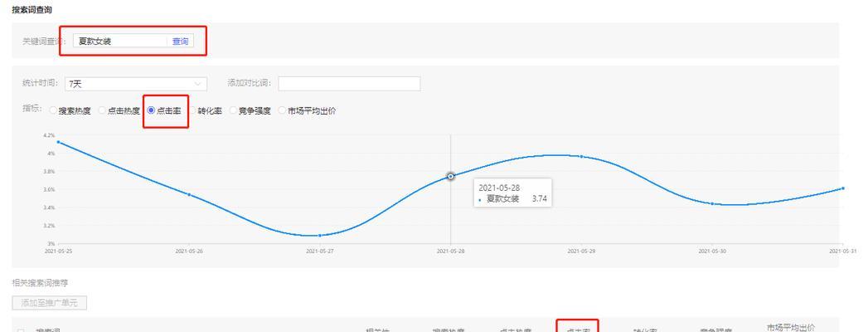Screen dimensions: 868x332
Task: Select the 搜索热度 radio button
Action: point(53,110)
